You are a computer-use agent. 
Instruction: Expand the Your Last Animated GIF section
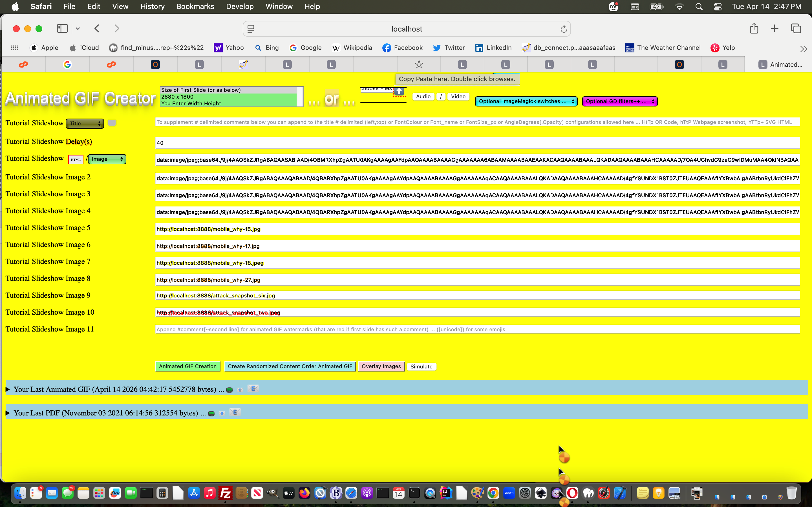(8, 389)
